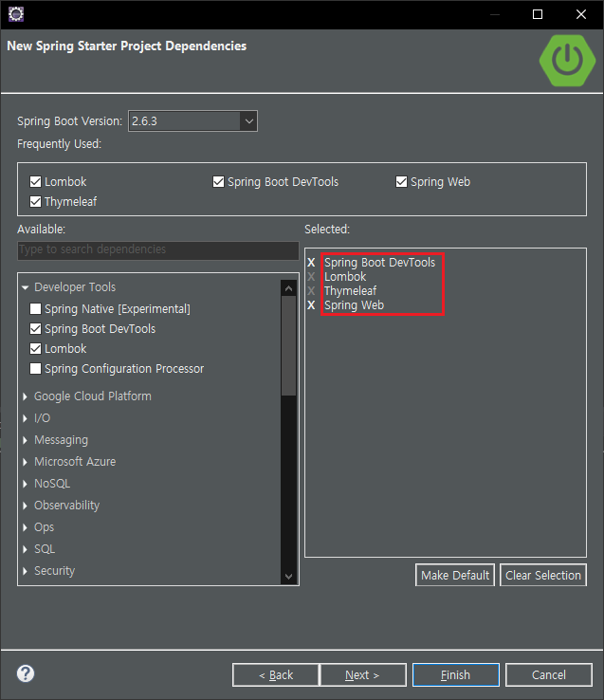
Task: Uncheck Spring Boot DevTools in Frequently Used
Action: [x=218, y=182]
